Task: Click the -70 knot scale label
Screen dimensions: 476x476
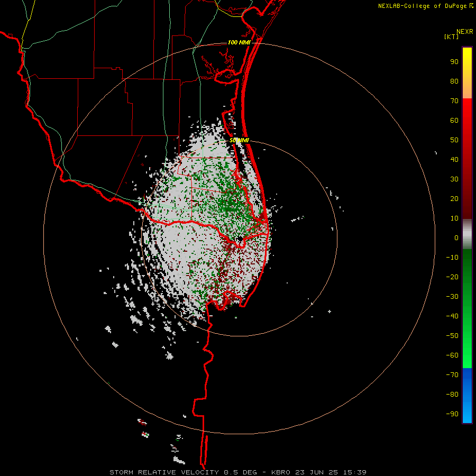Action: click(x=452, y=374)
